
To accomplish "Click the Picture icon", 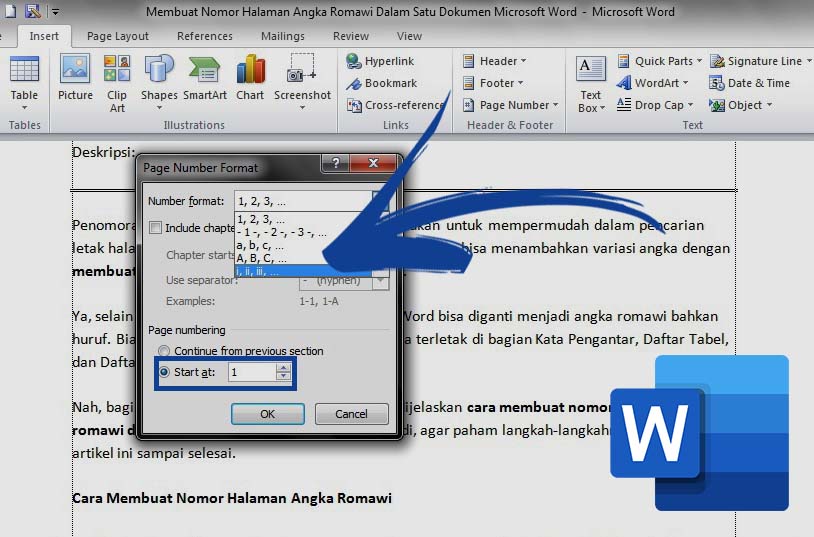I will click(x=75, y=77).
